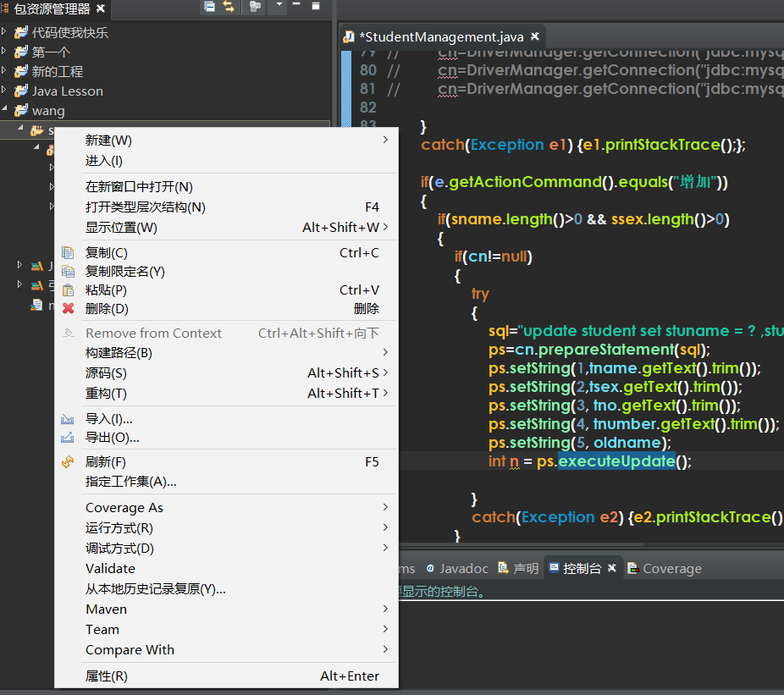Choose 导入(I)... menu text
The image size is (784, 695).
pos(109,419)
